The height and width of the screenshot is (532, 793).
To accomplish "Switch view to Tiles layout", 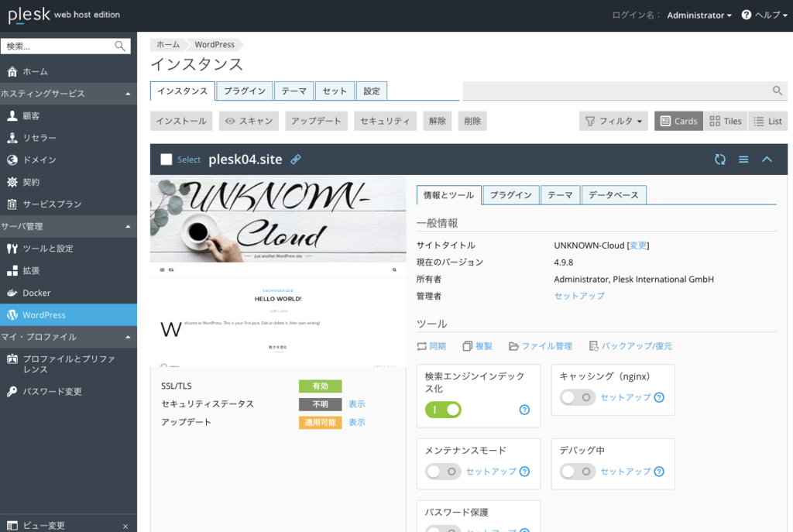I will 725,120.
